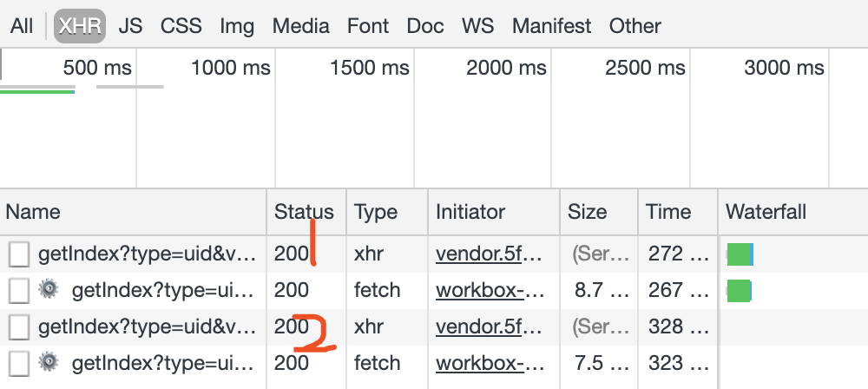Viewport: 868px width, 389px height.
Task: Click the file icon of fourth getIndex request
Action: click(x=19, y=364)
